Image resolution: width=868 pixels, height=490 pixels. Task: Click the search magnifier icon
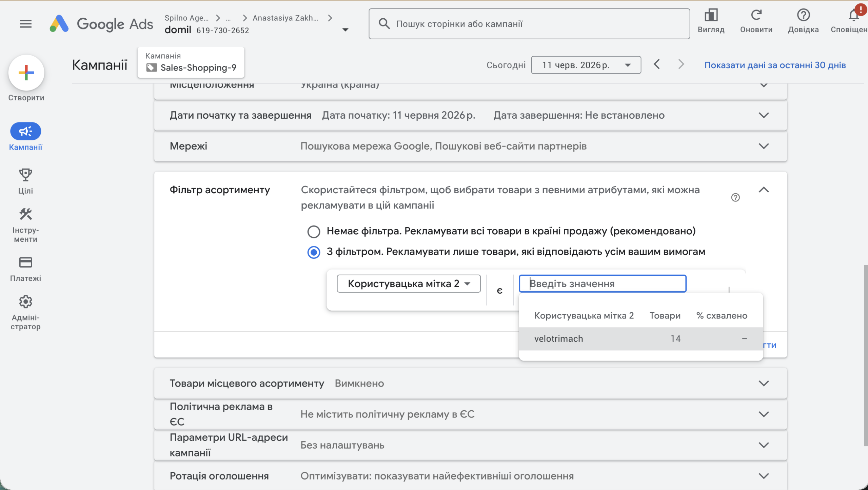[x=384, y=24]
